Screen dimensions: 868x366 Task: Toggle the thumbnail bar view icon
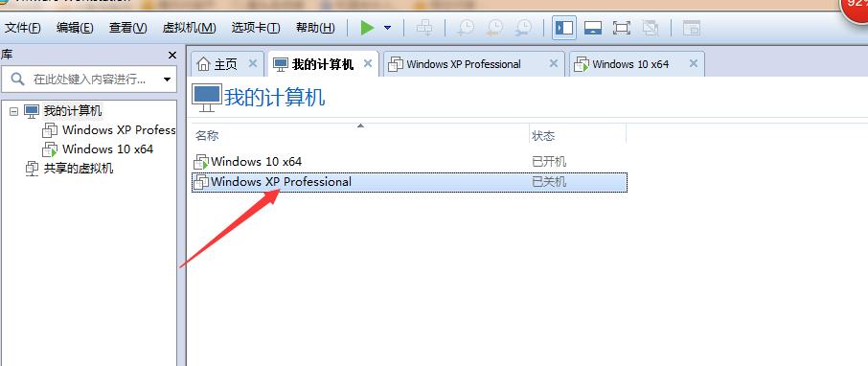pos(593,28)
